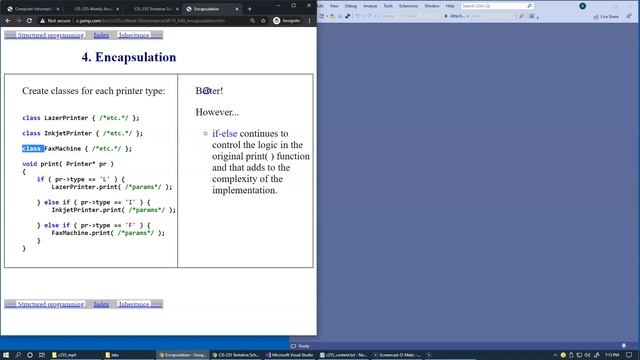Click the feedback icon beside Live Share

(629, 16)
